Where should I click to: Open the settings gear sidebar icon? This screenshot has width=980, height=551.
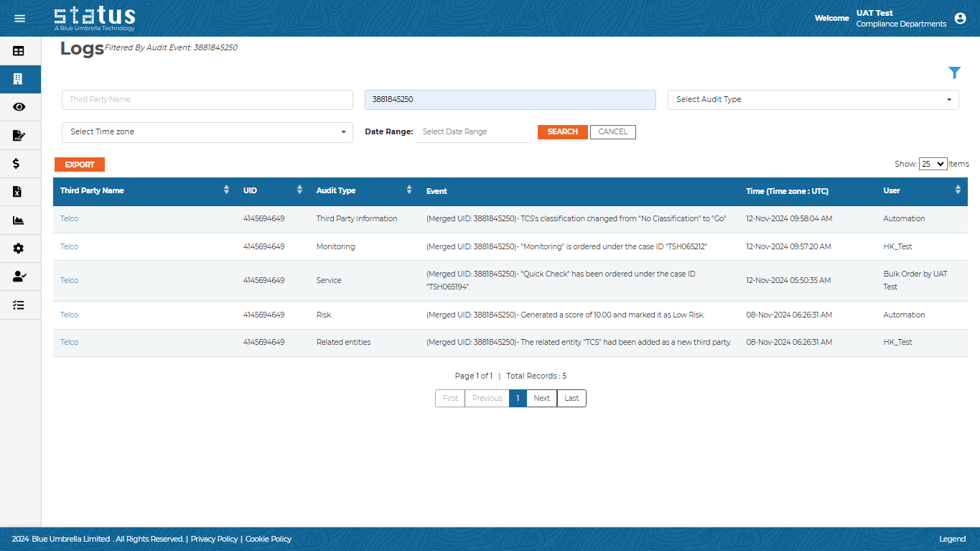19,249
